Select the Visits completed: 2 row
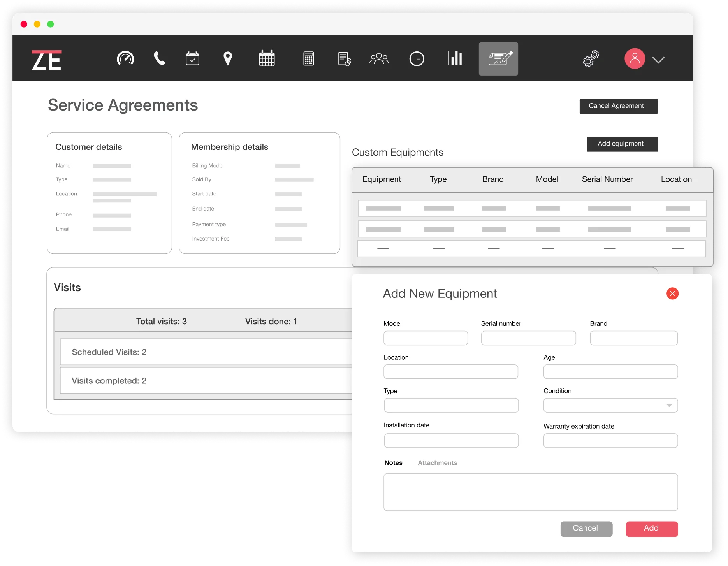728x566 pixels. click(x=206, y=381)
